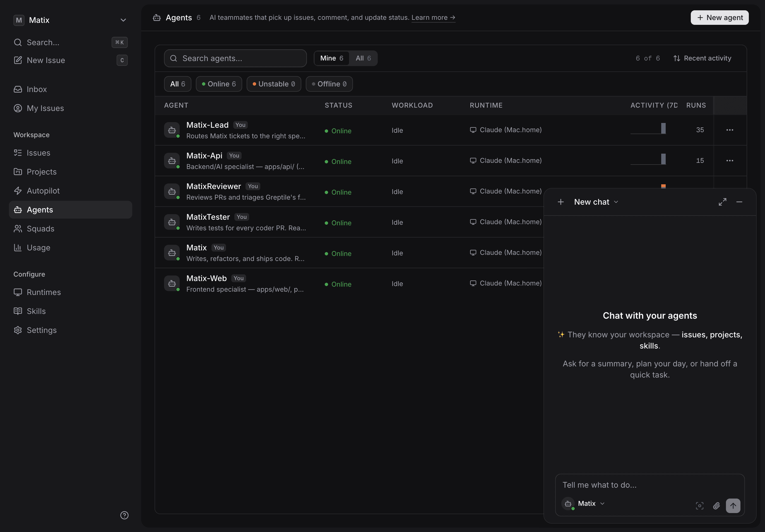Open the Matix-Web agent name
Viewport: 765px width, 532px height.
point(206,278)
